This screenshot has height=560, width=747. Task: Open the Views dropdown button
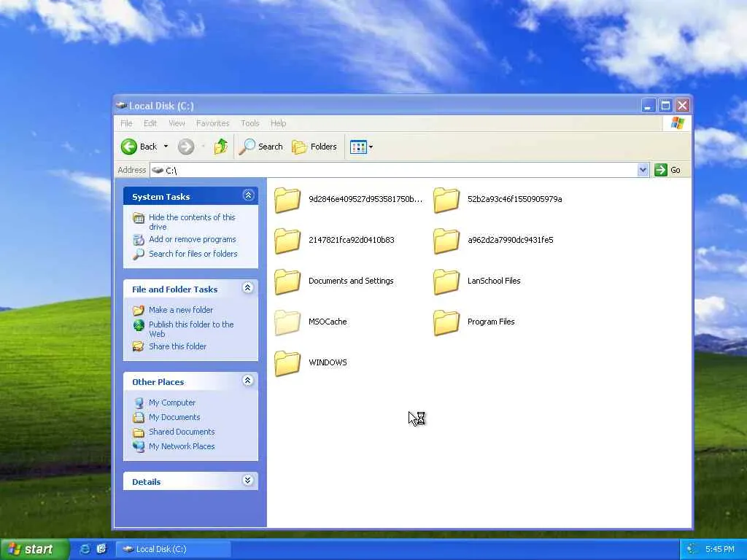[x=361, y=147]
